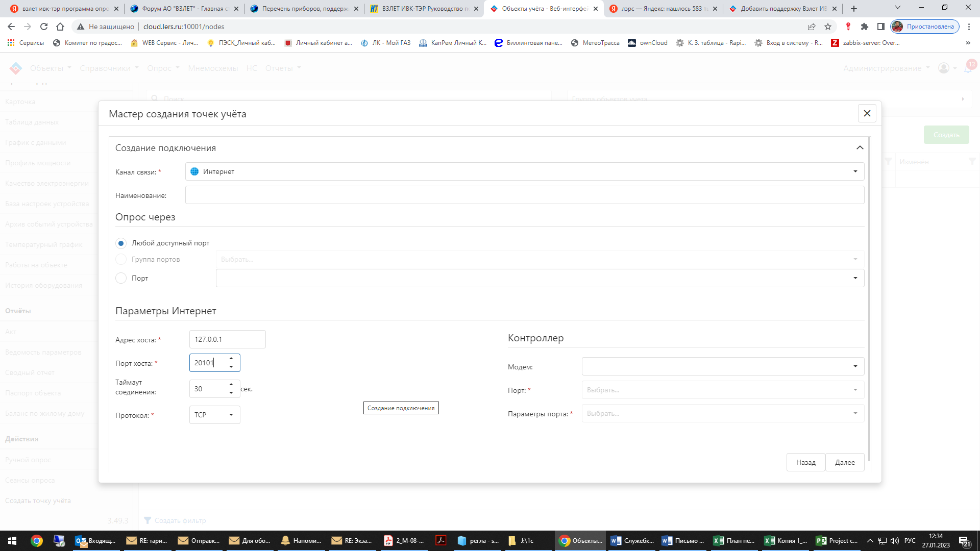Open the Справочники menu
Image resolution: width=980 pixels, height=551 pixels.
point(109,68)
